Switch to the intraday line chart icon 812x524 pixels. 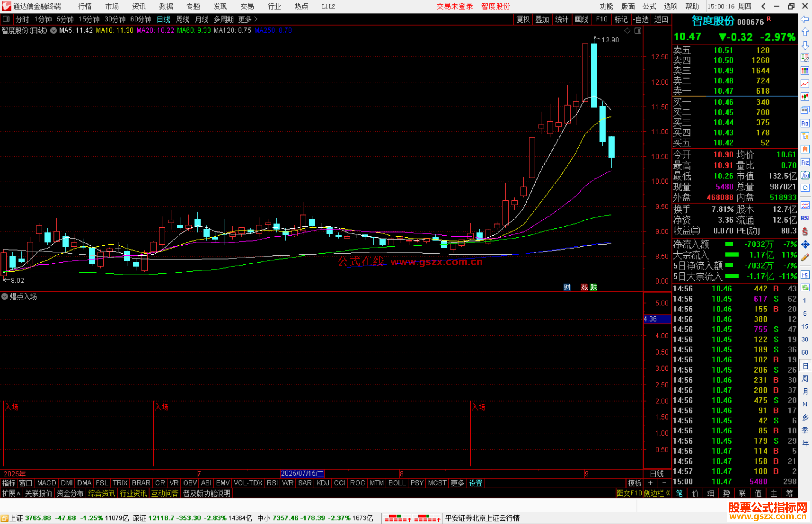pos(805,84)
